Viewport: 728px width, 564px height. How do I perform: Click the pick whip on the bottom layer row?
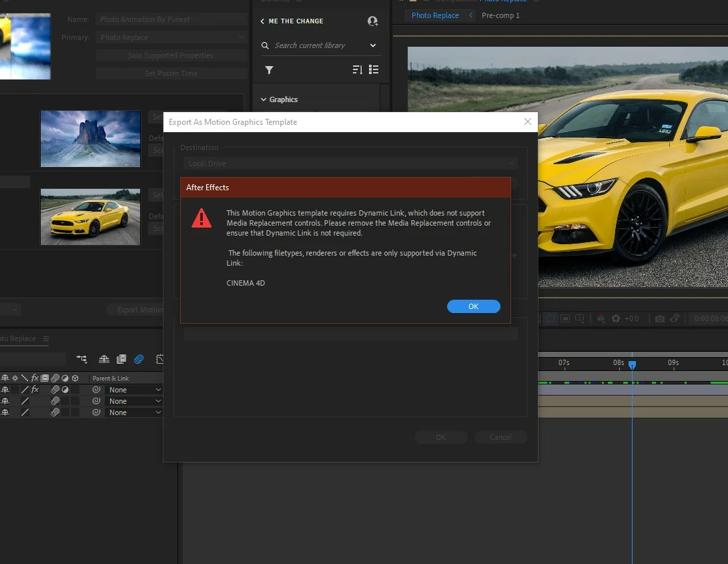point(96,412)
